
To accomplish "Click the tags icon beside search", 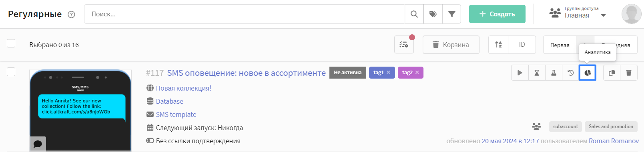I will (433, 14).
